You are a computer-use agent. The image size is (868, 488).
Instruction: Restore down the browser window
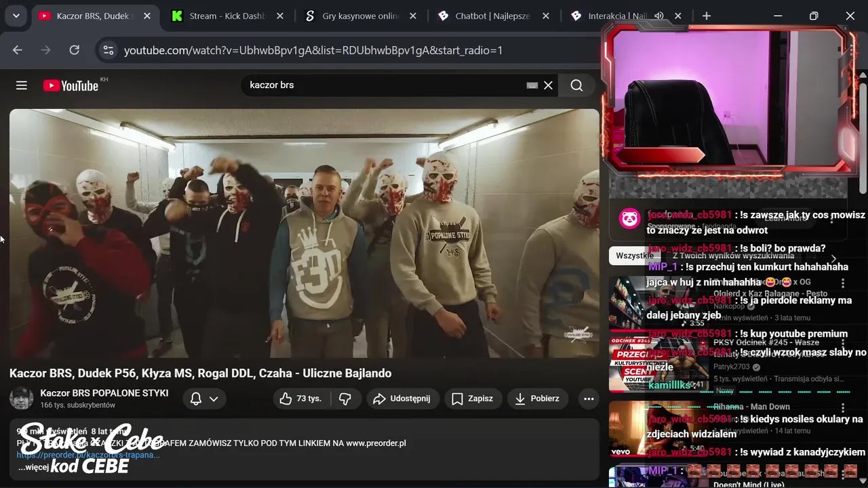[814, 16]
